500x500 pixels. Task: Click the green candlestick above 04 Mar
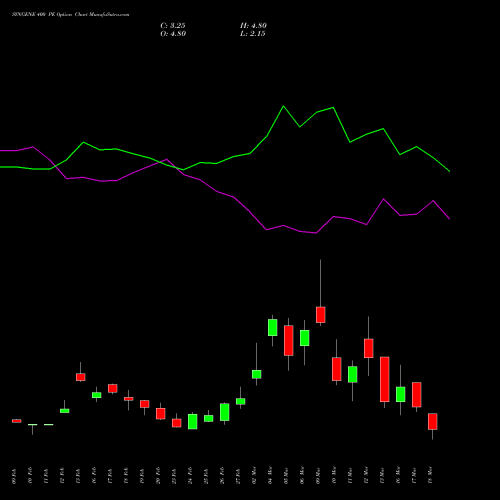click(x=273, y=327)
